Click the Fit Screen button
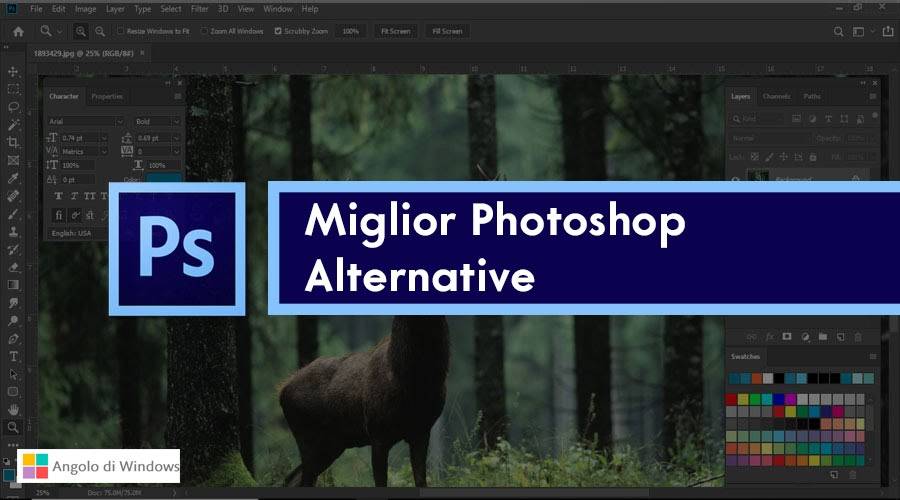Viewport: 900px width, 500px height. click(x=396, y=31)
